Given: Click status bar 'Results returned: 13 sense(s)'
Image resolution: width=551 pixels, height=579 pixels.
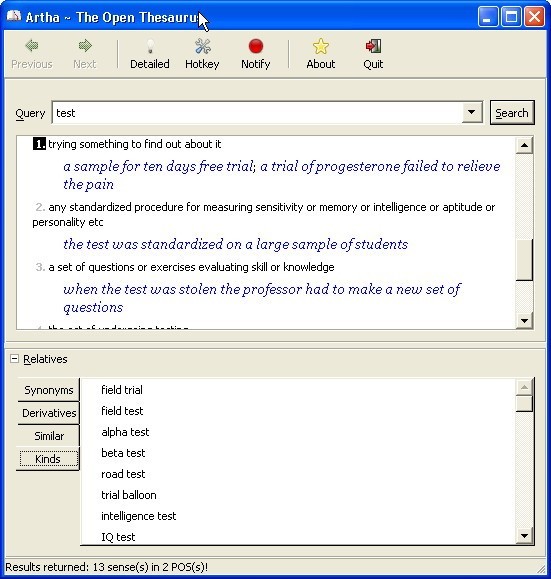Looking at the screenshot, I should click(106, 567).
